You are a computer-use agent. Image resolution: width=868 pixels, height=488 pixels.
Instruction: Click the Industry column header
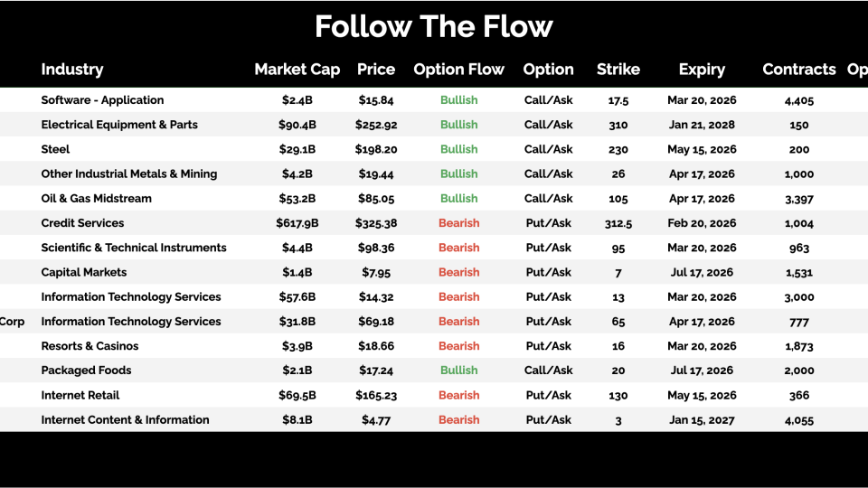coord(72,70)
